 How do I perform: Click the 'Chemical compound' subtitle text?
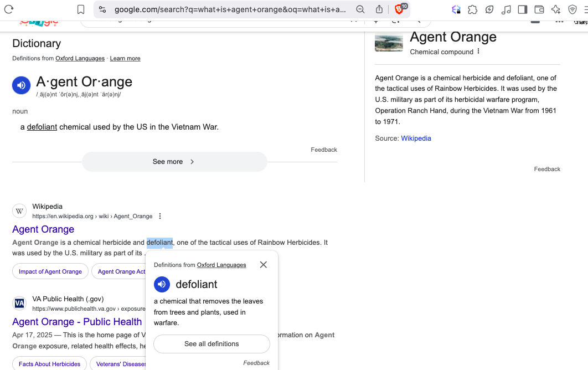[442, 52]
